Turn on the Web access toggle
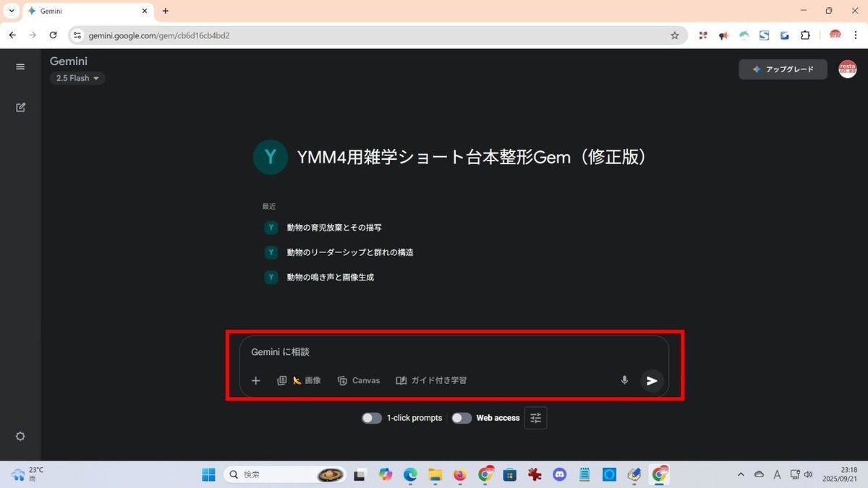This screenshot has width=868, height=488. click(461, 418)
